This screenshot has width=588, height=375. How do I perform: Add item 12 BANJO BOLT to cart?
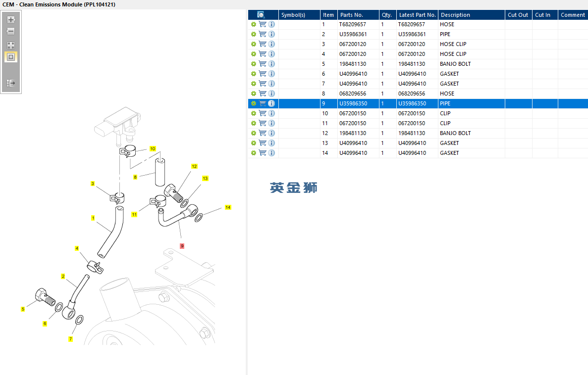click(x=263, y=133)
